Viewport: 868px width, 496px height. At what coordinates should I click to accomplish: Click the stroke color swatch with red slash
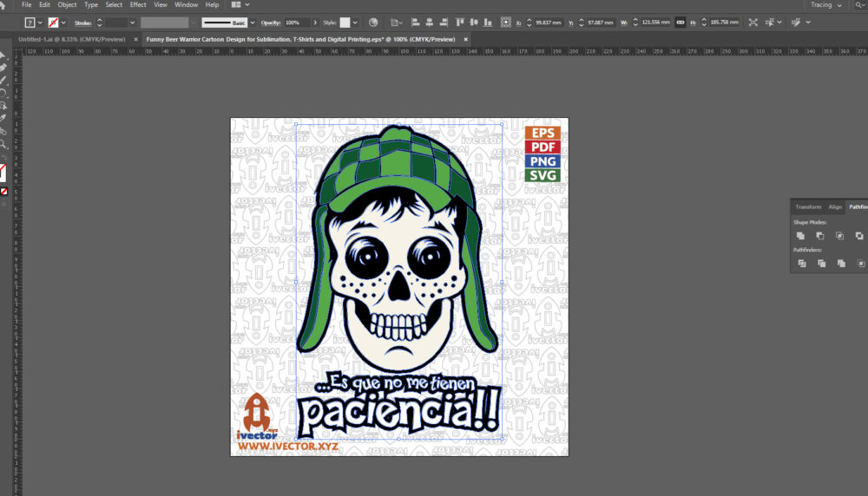(53, 23)
